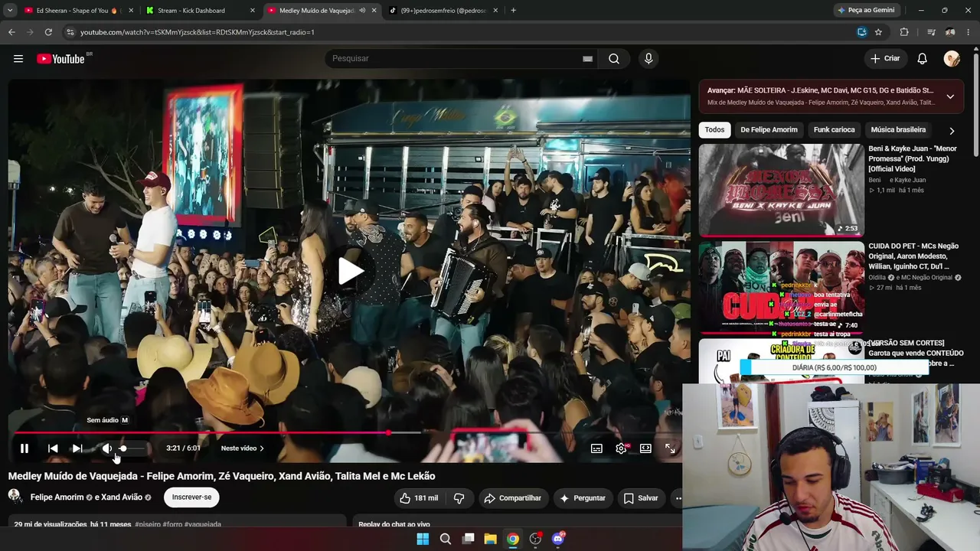Expand the 'Neste vídeo' chapters chevron
The width and height of the screenshot is (980, 551).
262,448
